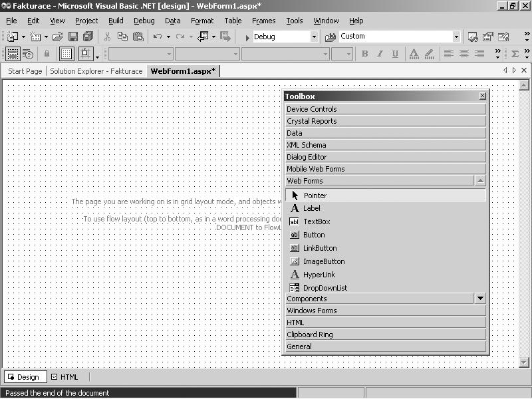Save the file with the floppy icon
532x399 pixels.
click(73, 37)
